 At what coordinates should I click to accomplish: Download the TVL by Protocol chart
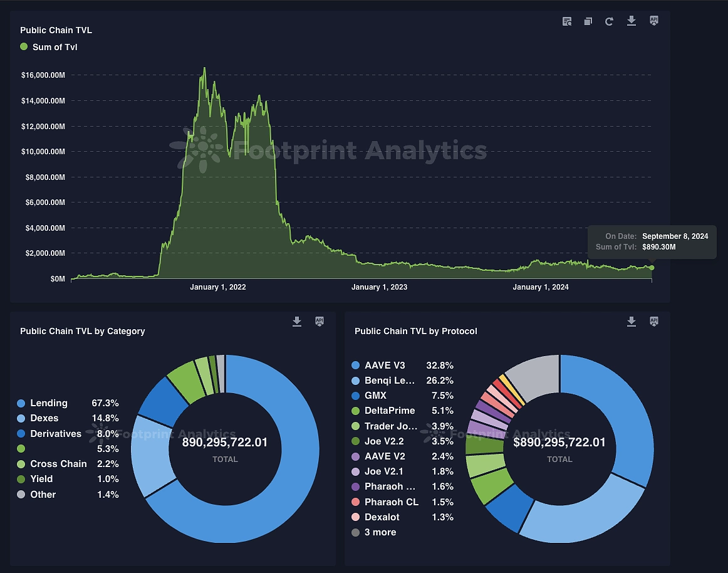click(x=632, y=322)
